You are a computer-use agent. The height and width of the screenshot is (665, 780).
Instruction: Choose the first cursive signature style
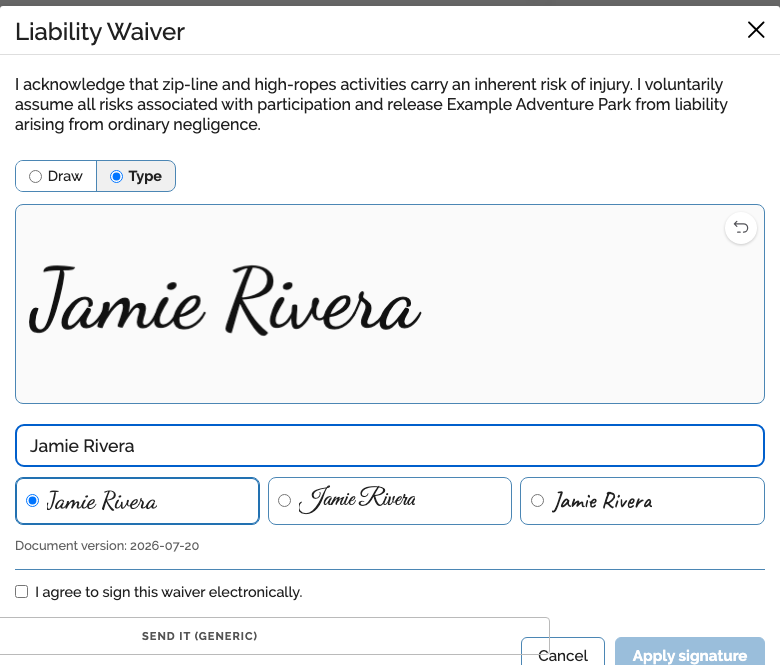click(137, 501)
